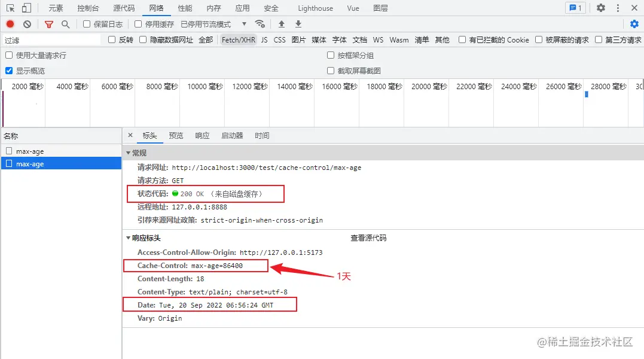Click blue request marker in timeline overview
This screenshot has height=359, width=644.
click(587, 95)
